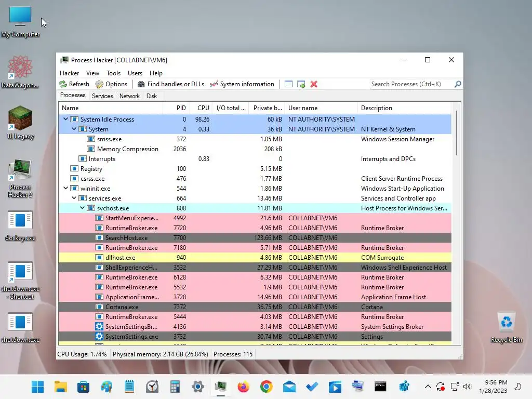
Task: Select the Registry process row
Action: [x=255, y=169]
